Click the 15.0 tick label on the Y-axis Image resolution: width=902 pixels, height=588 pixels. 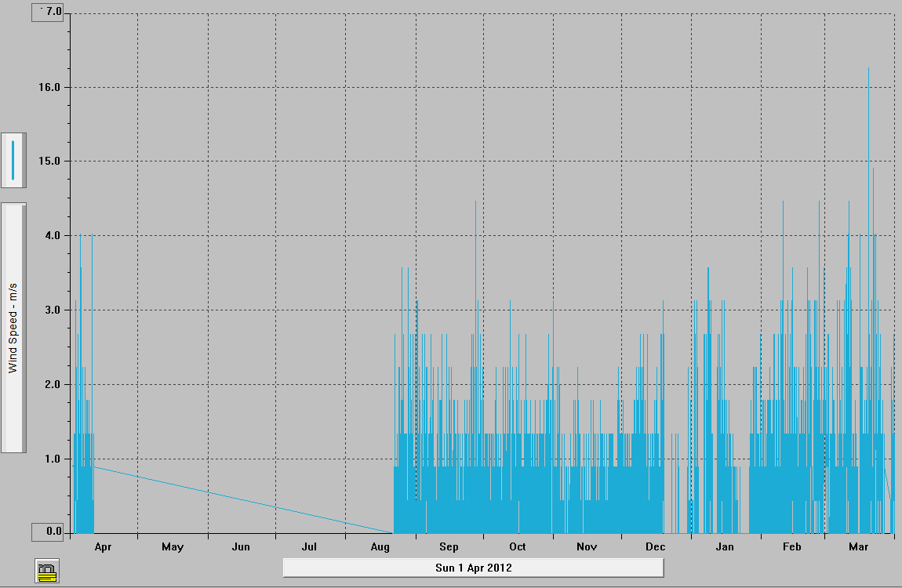(x=53, y=162)
